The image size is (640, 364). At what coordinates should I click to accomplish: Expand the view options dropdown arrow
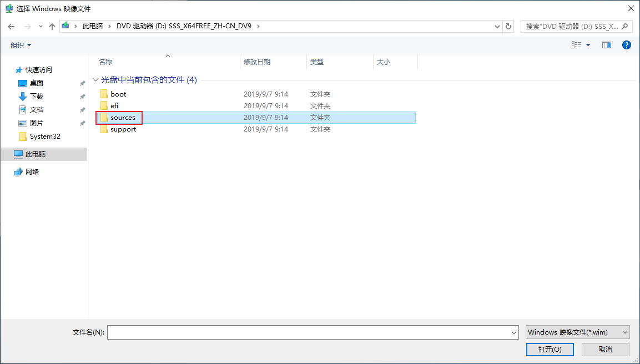click(588, 45)
